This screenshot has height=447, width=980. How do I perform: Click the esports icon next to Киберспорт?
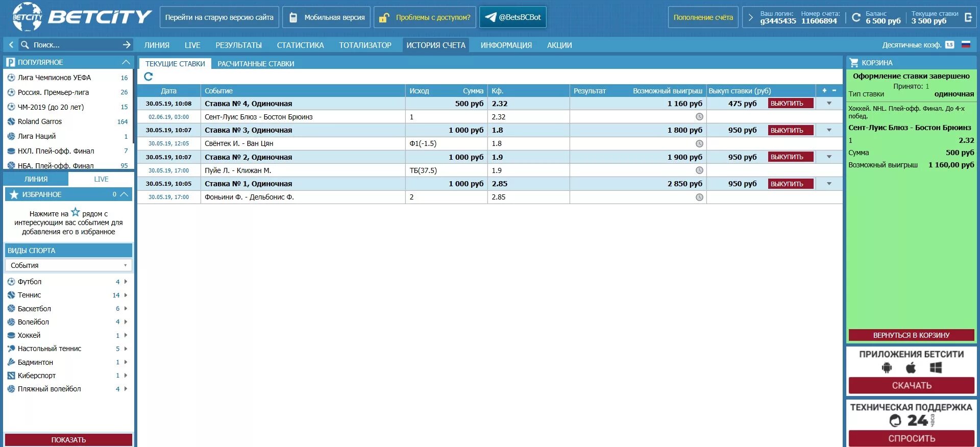(x=11, y=376)
